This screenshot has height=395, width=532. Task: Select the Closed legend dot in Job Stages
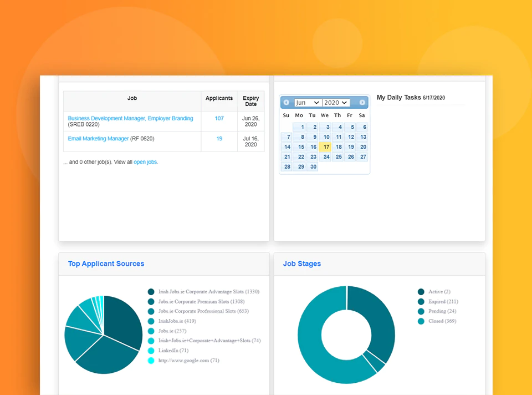[x=421, y=321]
